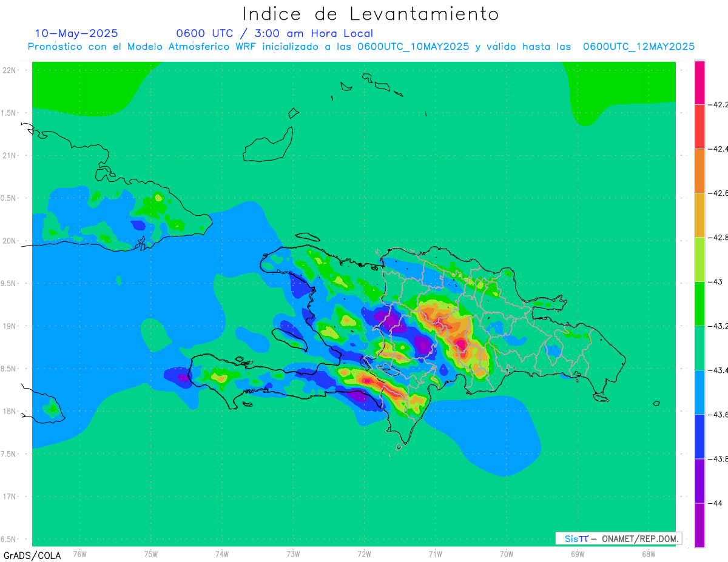Click the "74W" longitude label

pyautogui.click(x=222, y=554)
